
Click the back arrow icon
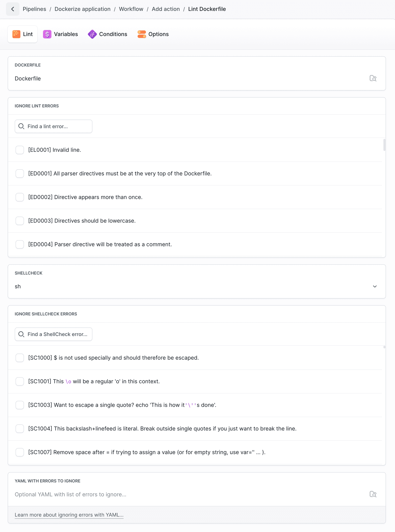tap(13, 9)
